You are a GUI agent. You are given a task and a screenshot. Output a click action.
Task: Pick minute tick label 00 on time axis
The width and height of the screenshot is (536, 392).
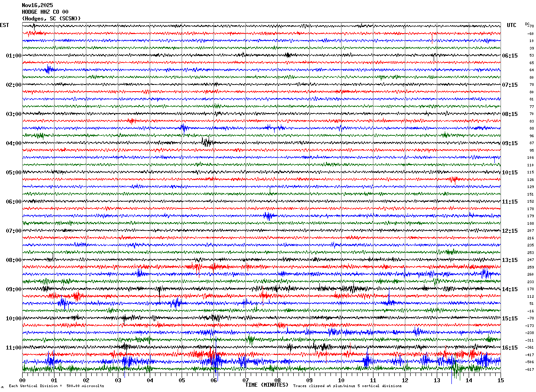tap(22, 380)
